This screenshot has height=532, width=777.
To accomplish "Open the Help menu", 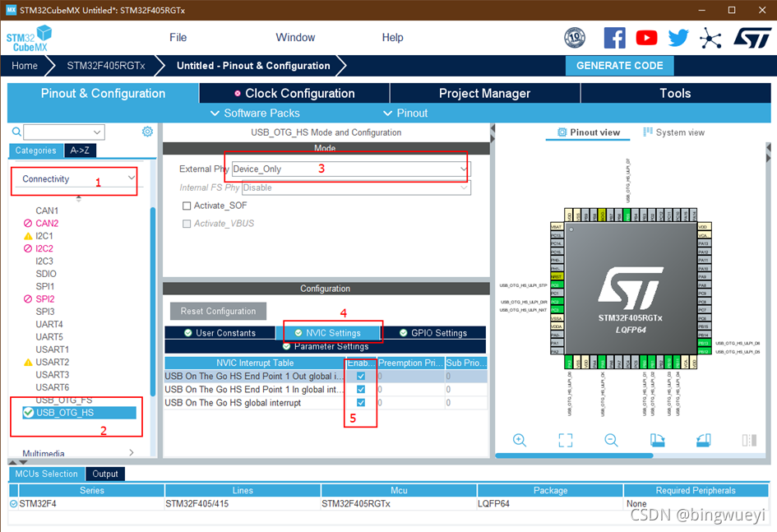I will coord(392,38).
